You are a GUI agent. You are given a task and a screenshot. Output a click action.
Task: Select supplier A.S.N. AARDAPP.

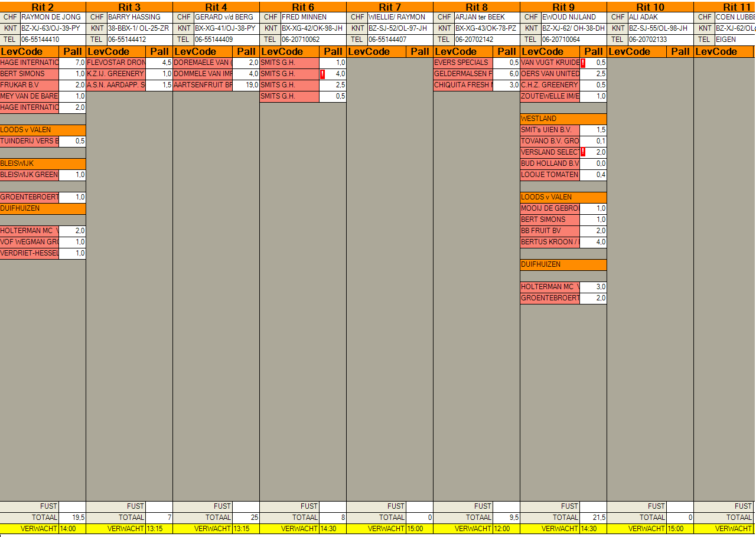click(x=116, y=86)
